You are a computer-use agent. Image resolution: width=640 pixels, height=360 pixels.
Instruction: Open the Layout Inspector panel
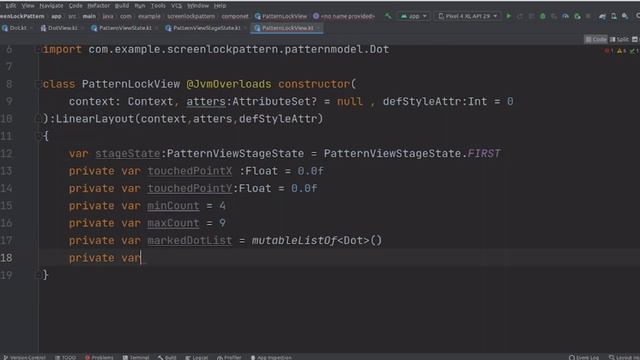(x=624, y=357)
